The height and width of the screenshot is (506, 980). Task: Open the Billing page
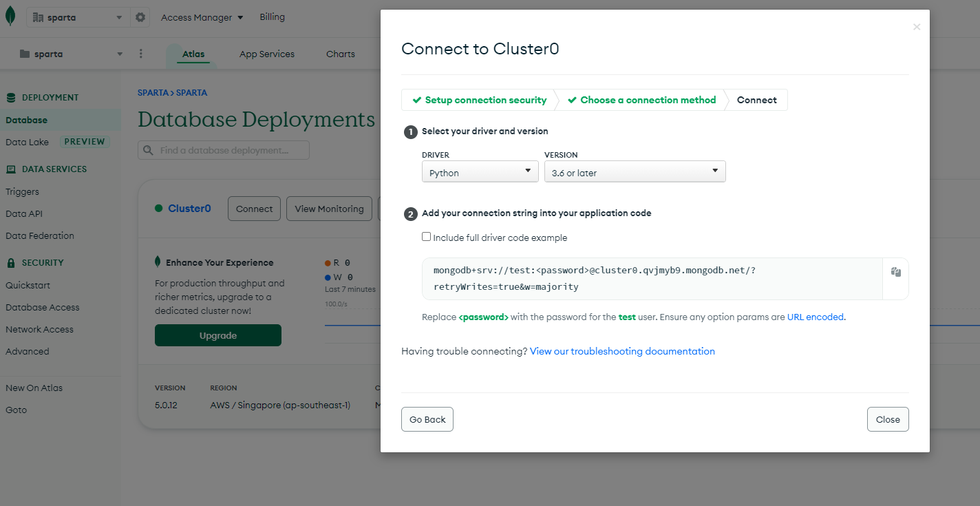tap(273, 17)
